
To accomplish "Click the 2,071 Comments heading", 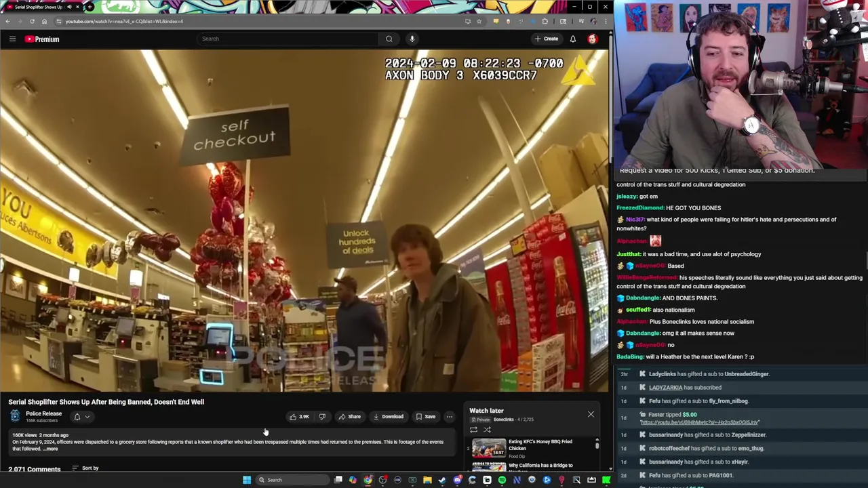I will 34,469.
